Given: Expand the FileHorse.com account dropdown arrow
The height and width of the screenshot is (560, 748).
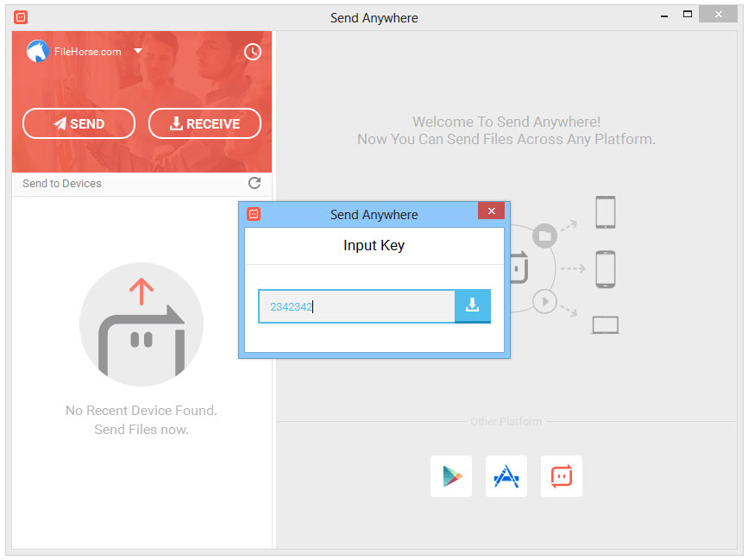Looking at the screenshot, I should (x=138, y=52).
